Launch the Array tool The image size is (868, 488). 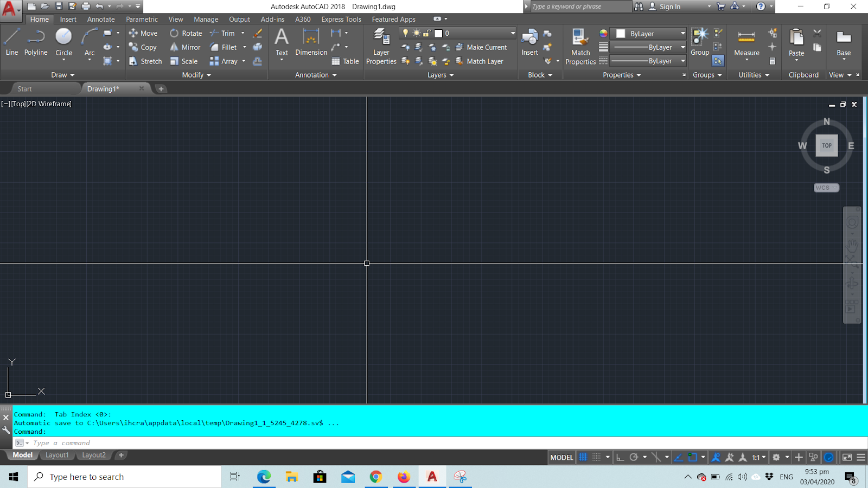click(x=224, y=61)
